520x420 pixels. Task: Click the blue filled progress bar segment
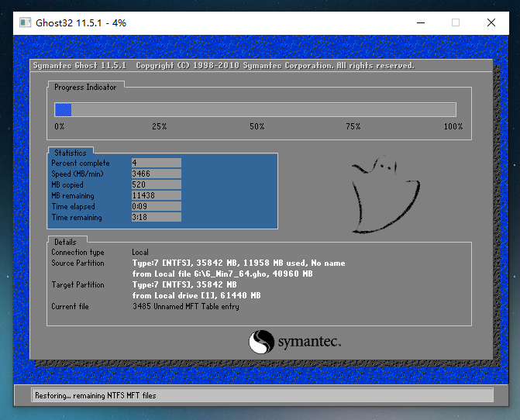point(64,109)
